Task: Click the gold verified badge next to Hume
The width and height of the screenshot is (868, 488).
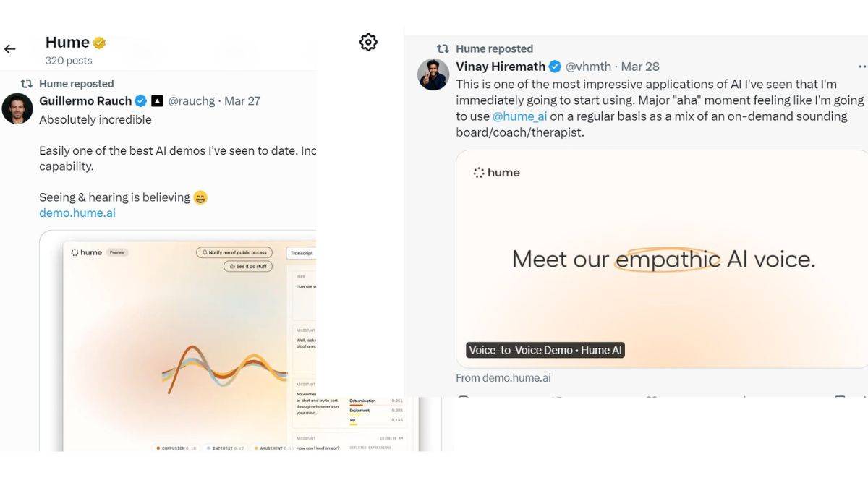Action: pyautogui.click(x=99, y=41)
